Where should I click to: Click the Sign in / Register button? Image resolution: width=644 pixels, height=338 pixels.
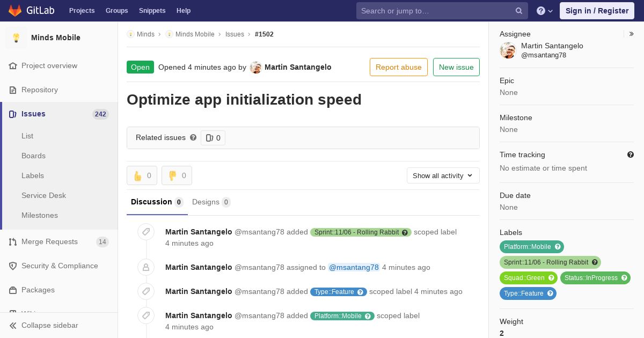coord(597,11)
